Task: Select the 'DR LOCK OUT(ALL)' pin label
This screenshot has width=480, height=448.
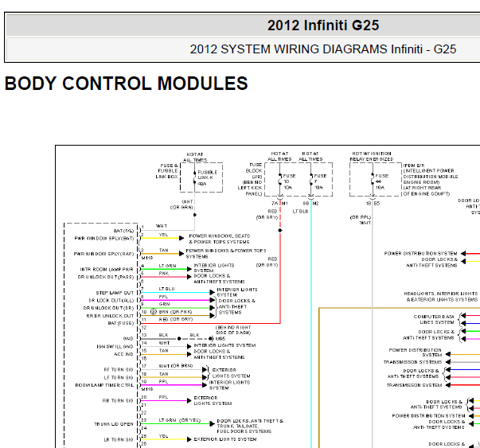Action: tap(111, 301)
